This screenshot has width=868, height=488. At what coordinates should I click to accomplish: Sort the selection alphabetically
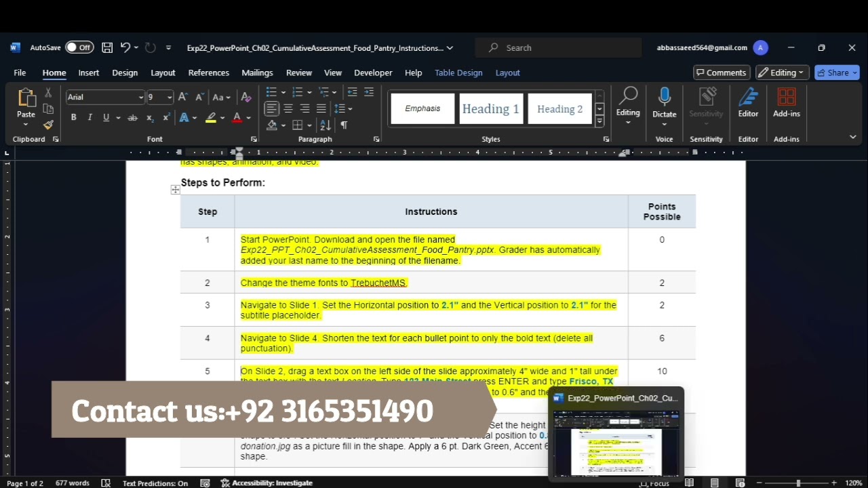pyautogui.click(x=325, y=125)
